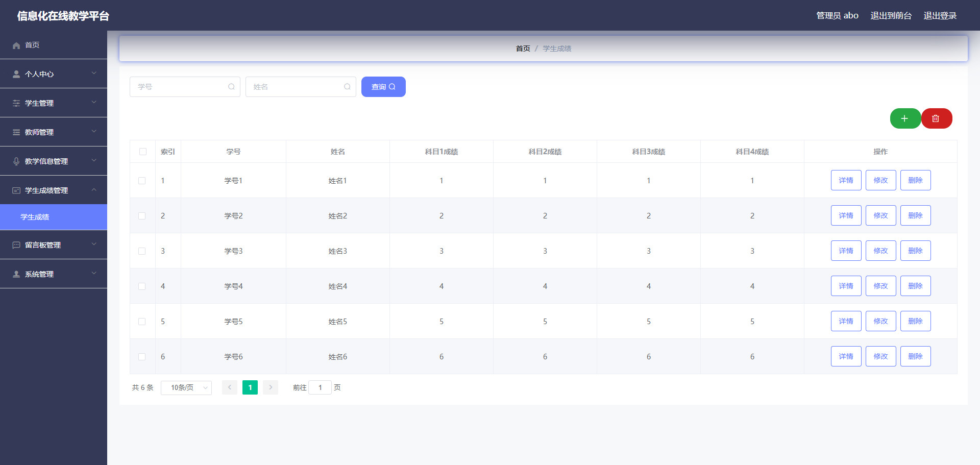This screenshot has width=980, height=465.
Task: Click the 科目4成绩 column header
Action: click(x=752, y=152)
